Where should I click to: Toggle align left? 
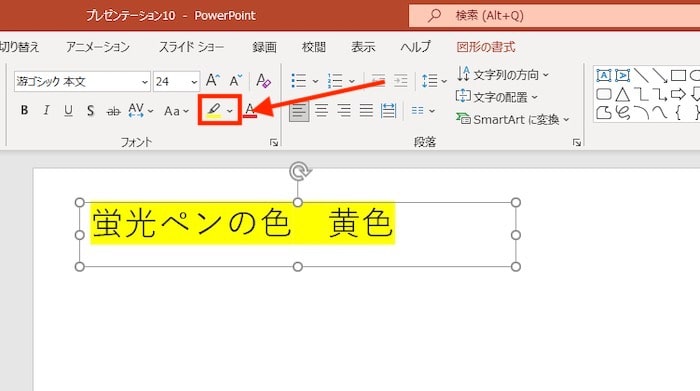point(299,110)
